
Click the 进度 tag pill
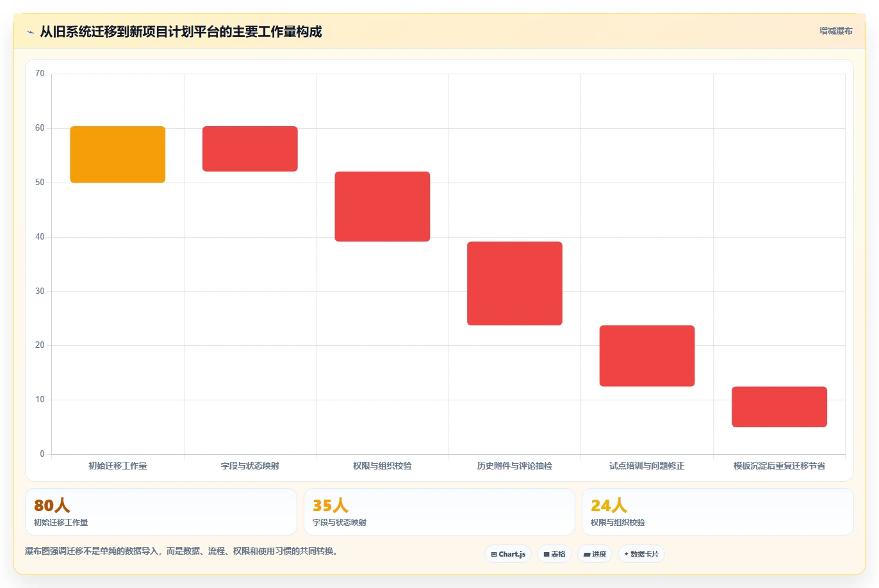click(595, 554)
